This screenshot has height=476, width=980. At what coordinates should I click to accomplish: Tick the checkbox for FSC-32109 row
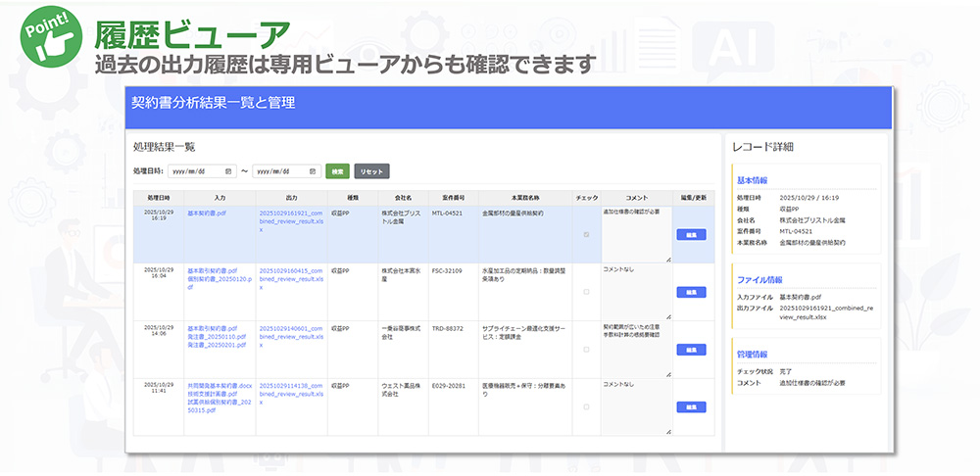coord(586,292)
